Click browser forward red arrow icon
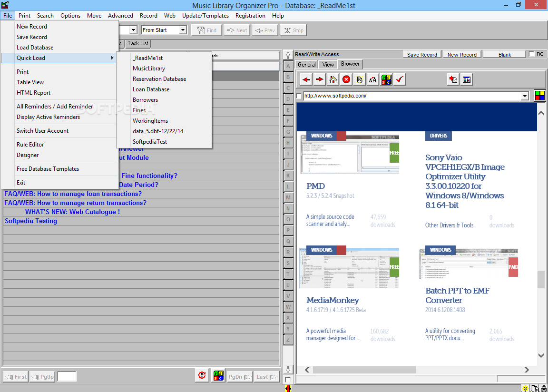Image resolution: width=548 pixels, height=392 pixels. (320, 79)
